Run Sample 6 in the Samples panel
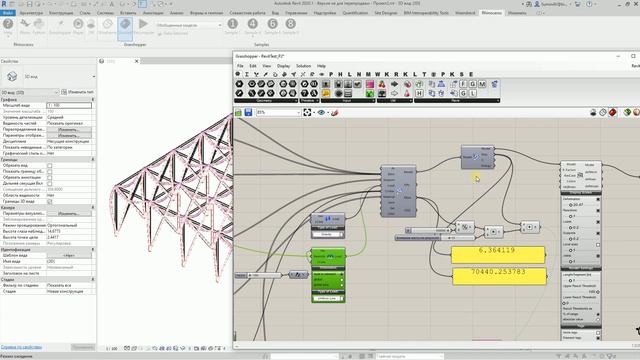This screenshot has height=360, width=640. coord(272,26)
